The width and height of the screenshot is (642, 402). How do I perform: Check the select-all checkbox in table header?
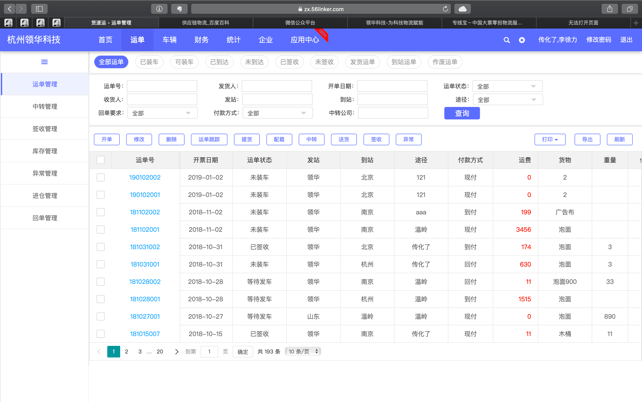point(101,160)
